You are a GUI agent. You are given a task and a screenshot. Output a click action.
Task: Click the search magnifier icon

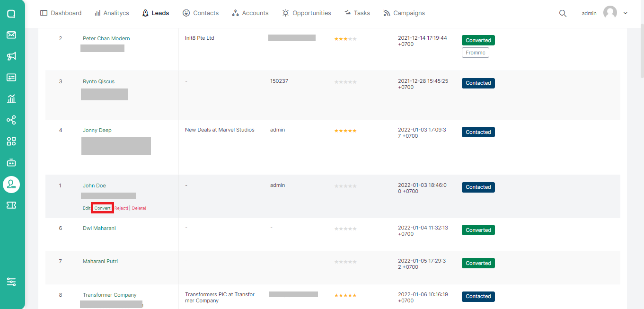(x=563, y=13)
